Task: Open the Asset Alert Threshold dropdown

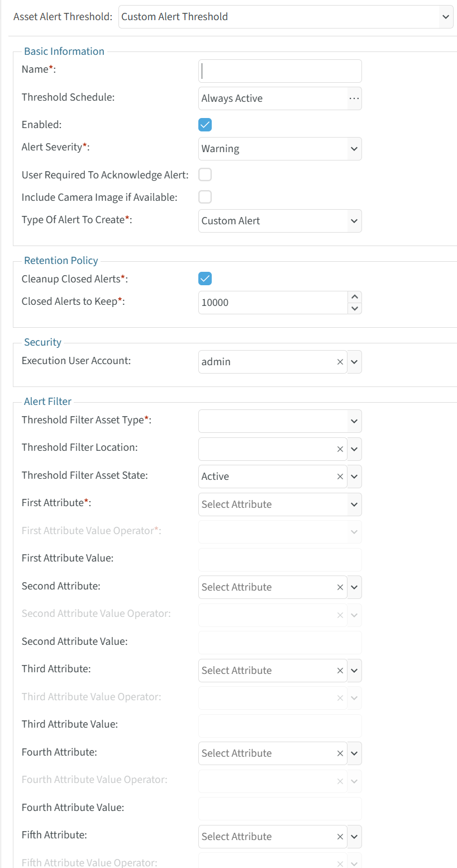Action: click(x=285, y=17)
